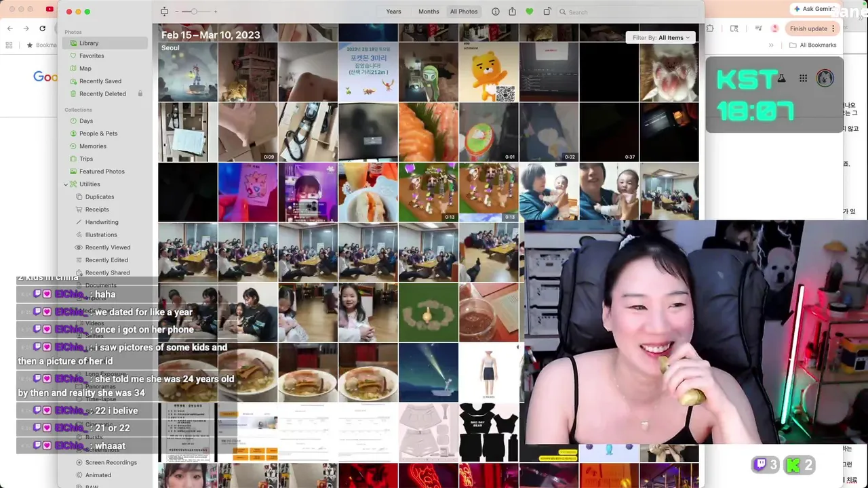Screen dimensions: 868x488
Task: Click the Rotate toolbar icon
Action: click(547, 12)
